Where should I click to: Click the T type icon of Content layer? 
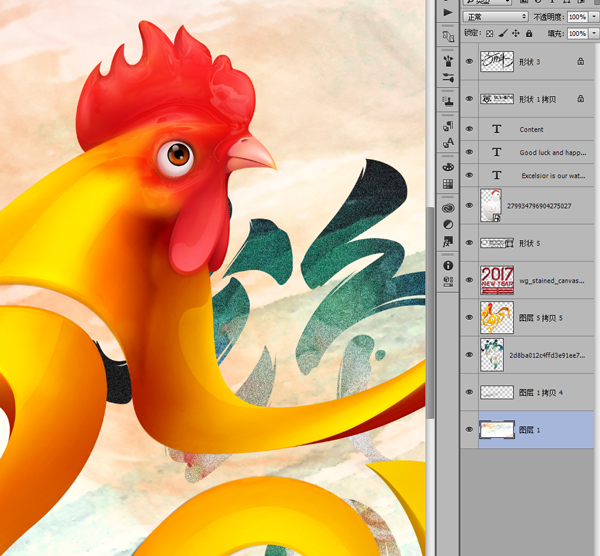pos(497,129)
